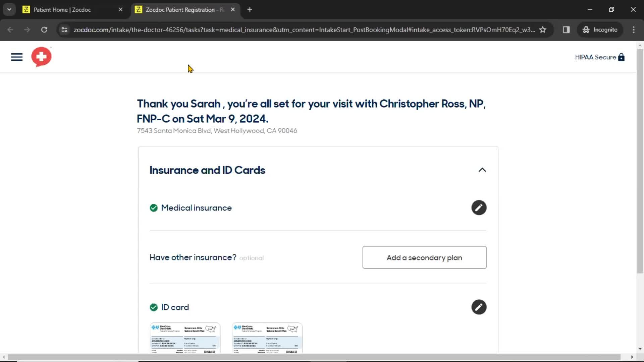Viewport: 644px width, 362px height.
Task: Click the HIPAA Secure text
Action: 595,57
